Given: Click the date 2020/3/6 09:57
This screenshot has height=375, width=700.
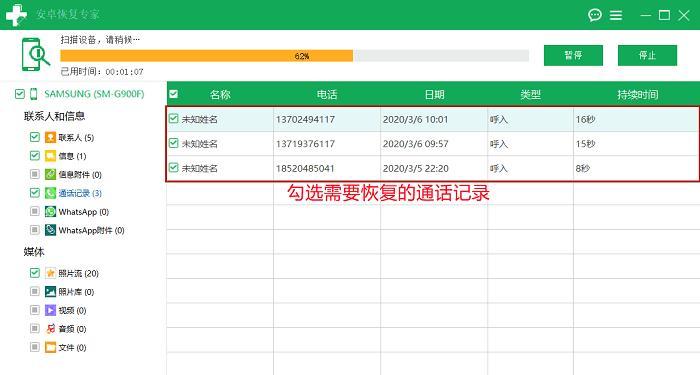Looking at the screenshot, I should pyautogui.click(x=415, y=144).
